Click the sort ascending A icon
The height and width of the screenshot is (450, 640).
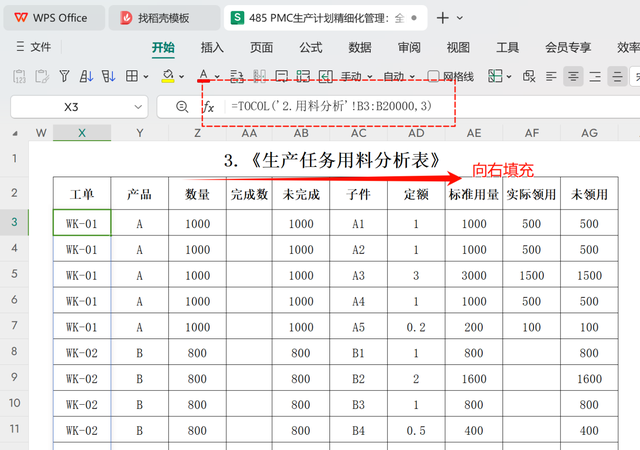click(86, 76)
